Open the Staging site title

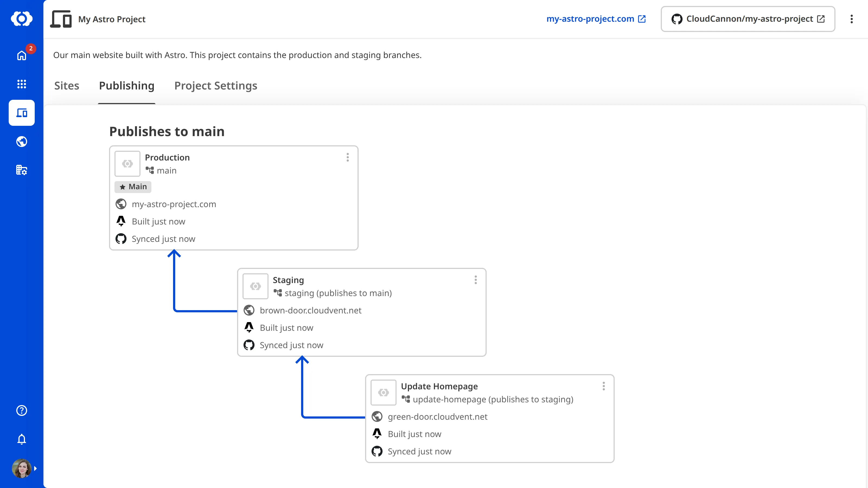(x=288, y=280)
